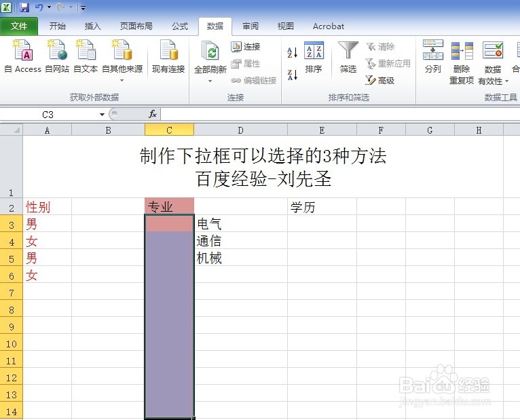The width and height of the screenshot is (520, 420).
Task: Click the Name Box showing C3
Action: [48, 115]
